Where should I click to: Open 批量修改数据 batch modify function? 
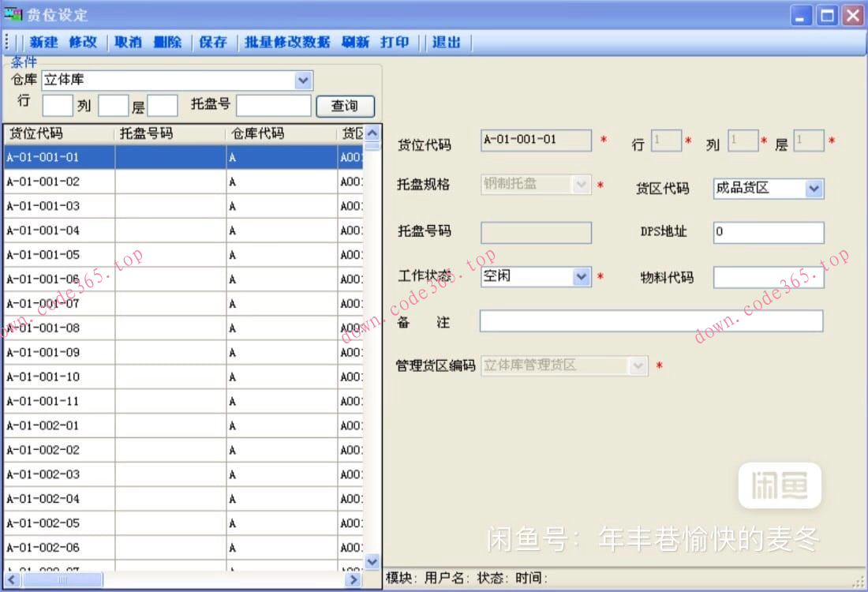(289, 43)
